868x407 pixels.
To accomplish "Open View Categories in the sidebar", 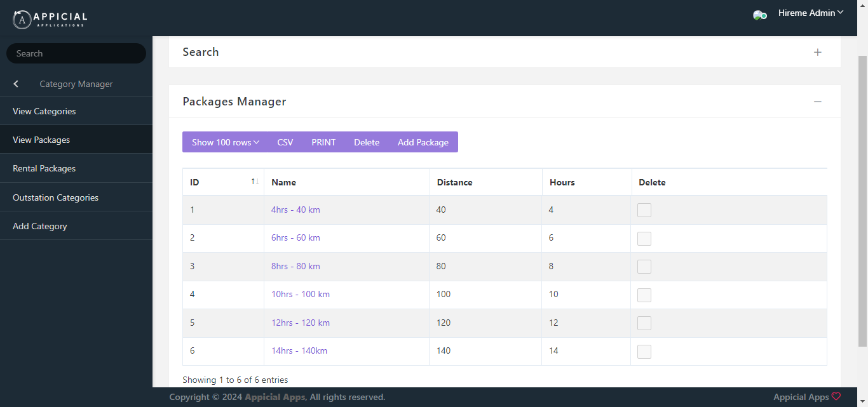I will tap(76, 111).
